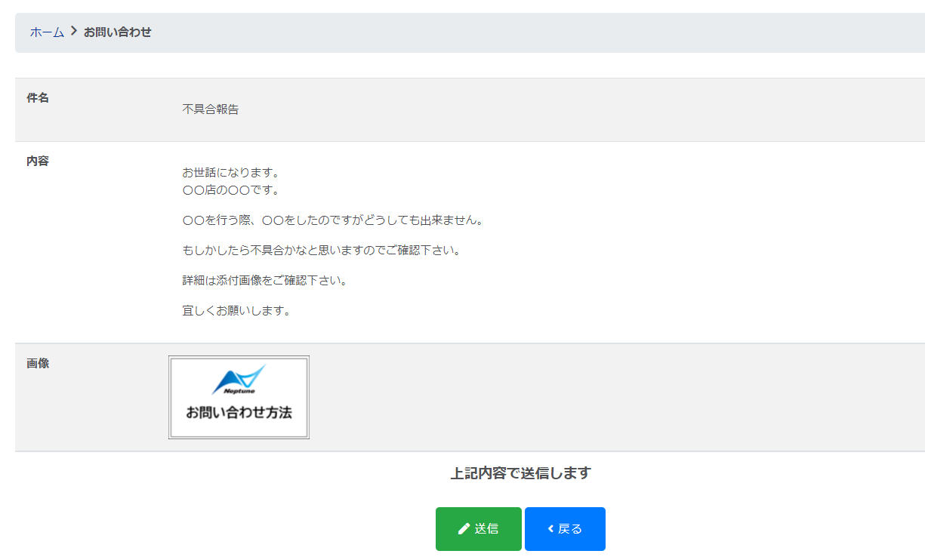Select the お問い合わせ breadcrumb text
The height and width of the screenshot is (560, 925).
click(117, 32)
